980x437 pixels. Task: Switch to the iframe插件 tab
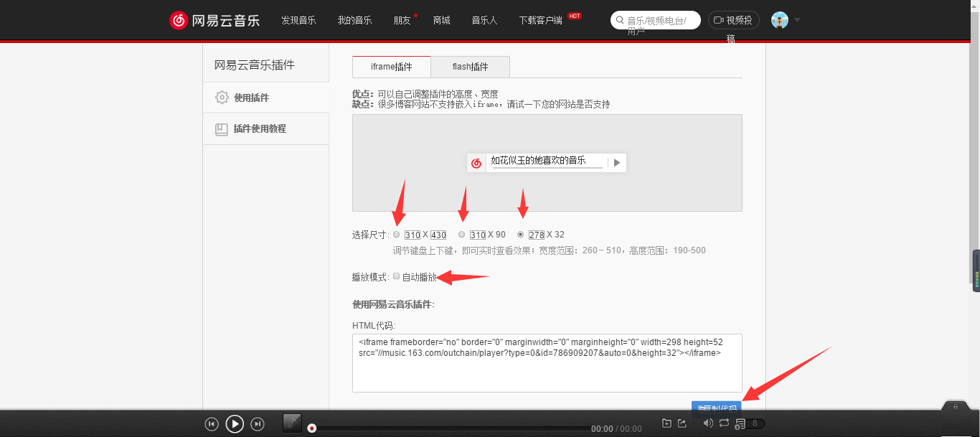pos(392,67)
